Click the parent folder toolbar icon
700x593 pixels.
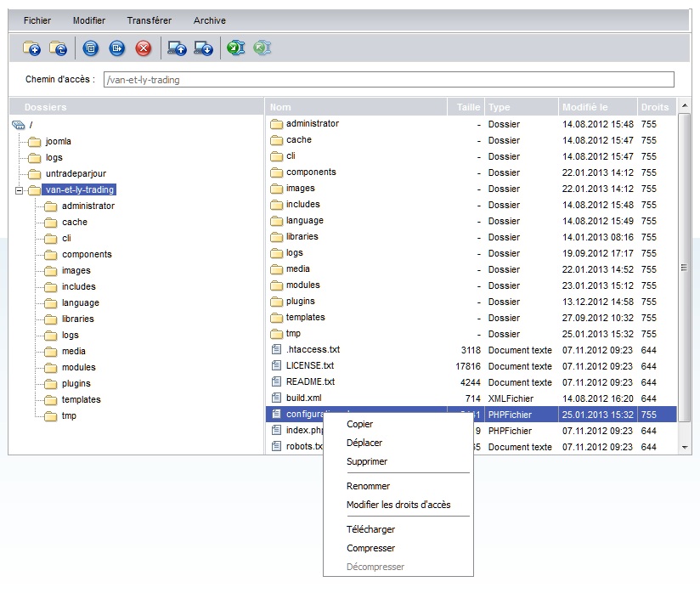pos(58,48)
